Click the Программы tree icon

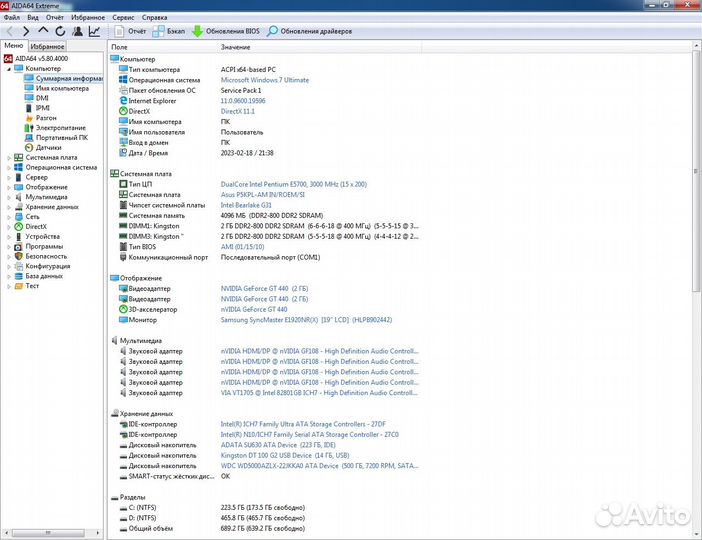(18, 246)
